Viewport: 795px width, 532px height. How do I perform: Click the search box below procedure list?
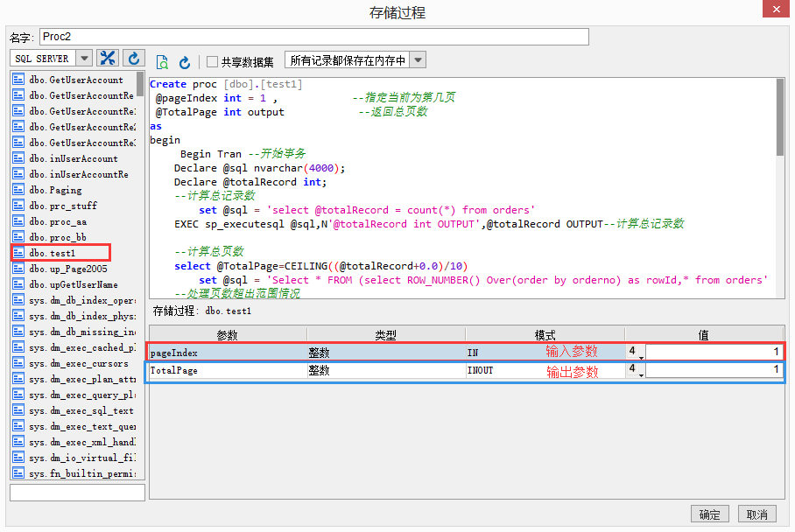(78, 493)
